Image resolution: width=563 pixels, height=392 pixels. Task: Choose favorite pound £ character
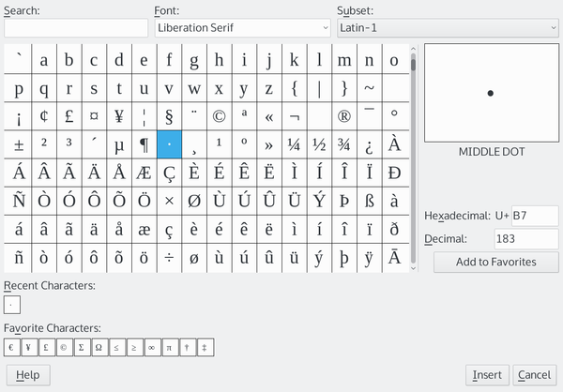tap(47, 347)
